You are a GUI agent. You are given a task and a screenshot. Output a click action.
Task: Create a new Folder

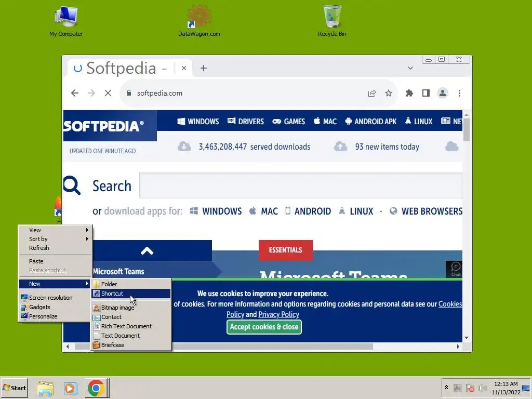coord(131,284)
